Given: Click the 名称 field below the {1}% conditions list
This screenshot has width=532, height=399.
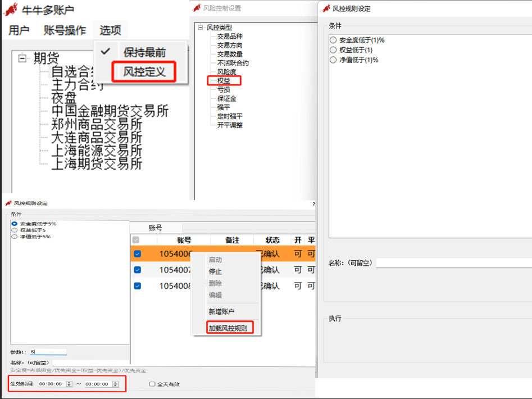Looking at the screenshot, I should click(x=454, y=263).
